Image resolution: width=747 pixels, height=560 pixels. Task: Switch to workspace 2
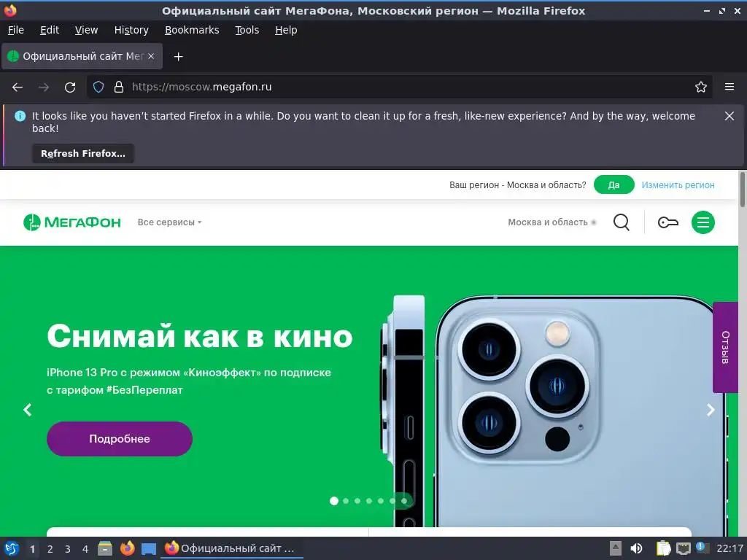[x=50, y=549]
